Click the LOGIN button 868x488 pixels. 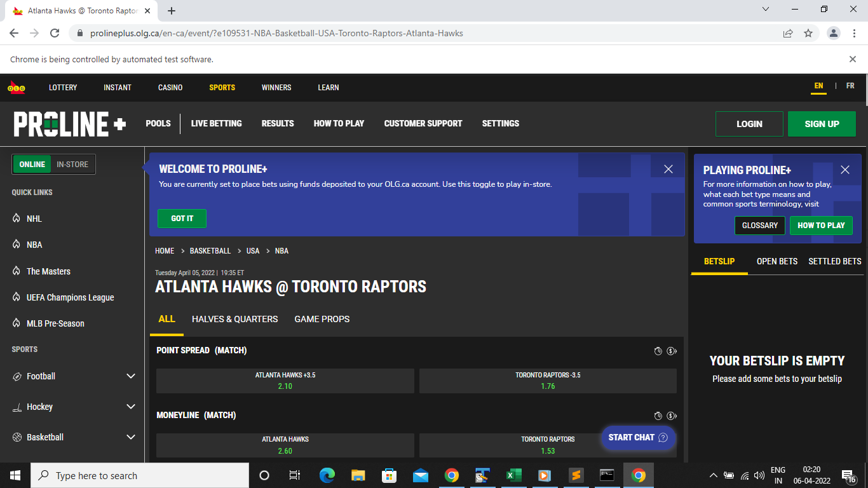pos(750,124)
